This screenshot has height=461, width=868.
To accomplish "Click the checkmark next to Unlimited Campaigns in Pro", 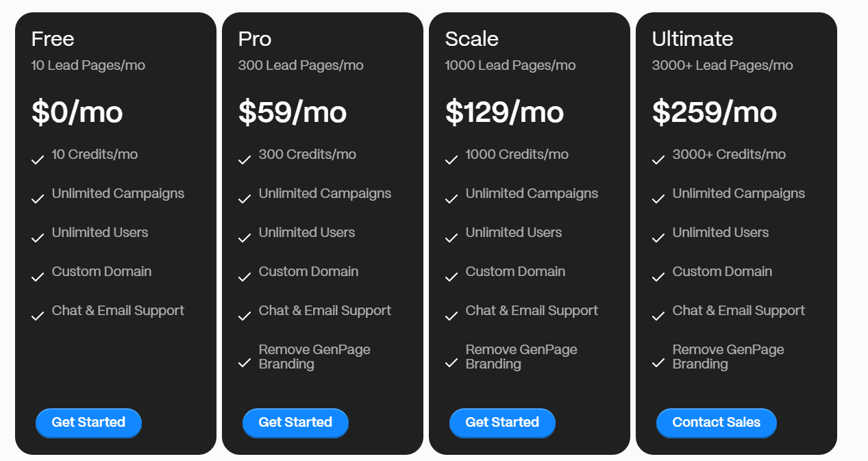I will click(245, 199).
